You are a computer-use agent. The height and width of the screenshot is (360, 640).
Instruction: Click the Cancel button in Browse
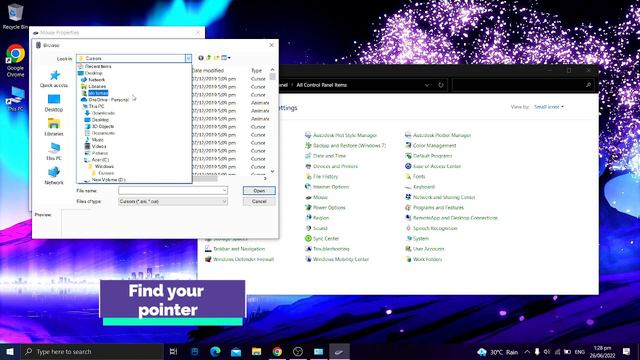coord(259,201)
